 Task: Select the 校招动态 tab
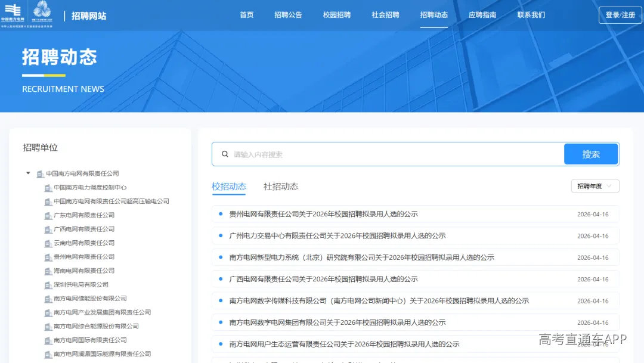[229, 187]
